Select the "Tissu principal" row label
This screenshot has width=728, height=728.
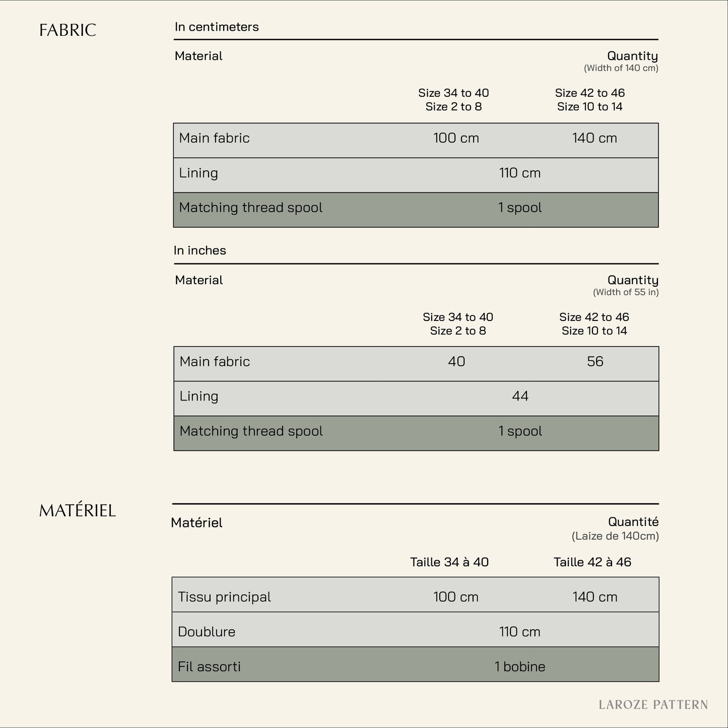(224, 597)
